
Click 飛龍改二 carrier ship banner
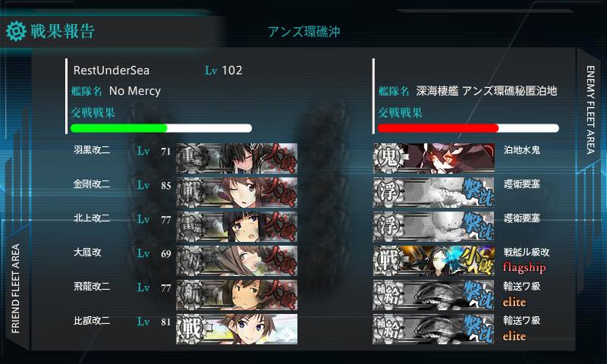coord(237,295)
